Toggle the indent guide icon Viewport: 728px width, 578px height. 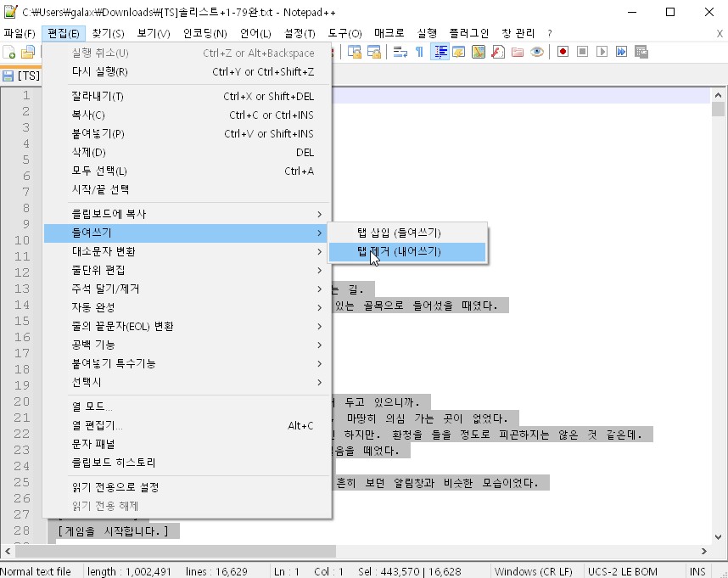click(440, 52)
